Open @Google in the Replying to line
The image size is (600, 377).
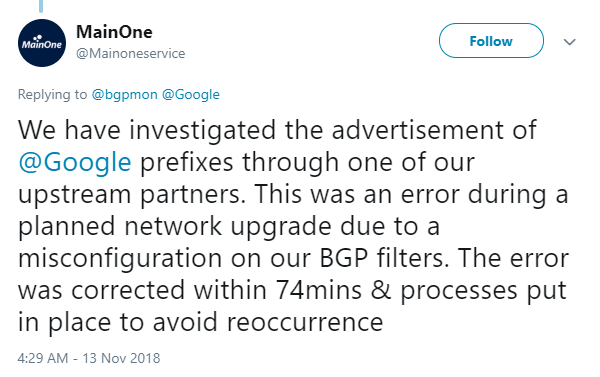tap(191, 95)
